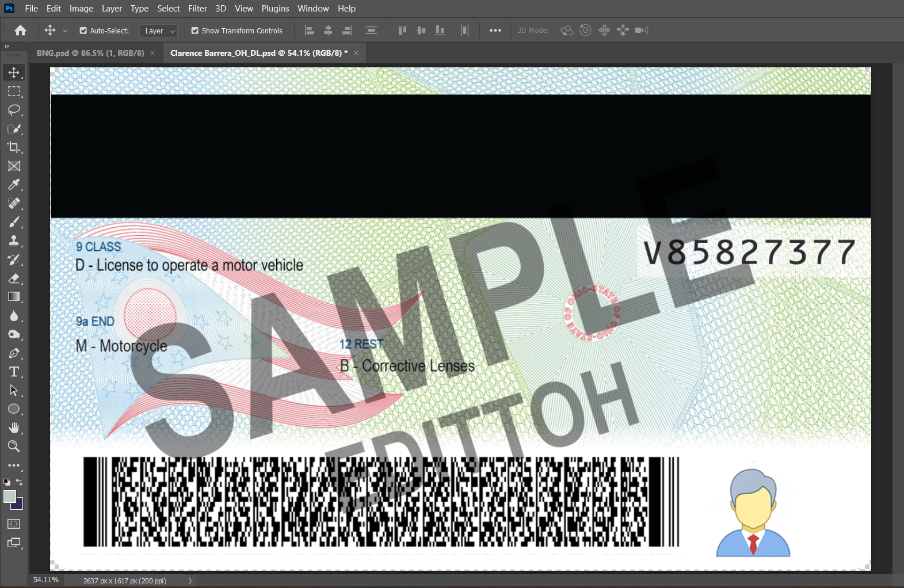Click the foreground color swatch
This screenshot has height=588, width=904.
click(x=9, y=497)
